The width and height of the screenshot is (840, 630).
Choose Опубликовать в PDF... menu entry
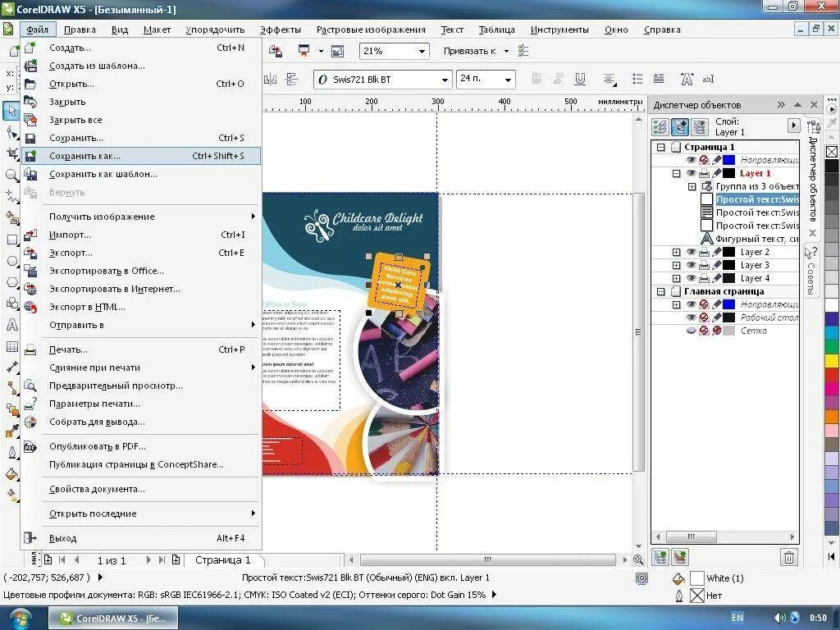click(141, 446)
